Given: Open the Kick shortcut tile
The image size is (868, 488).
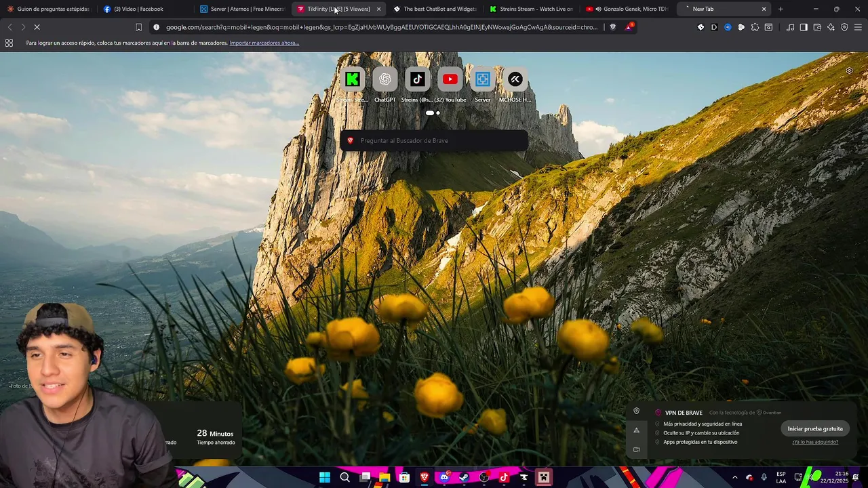Looking at the screenshot, I should [352, 79].
